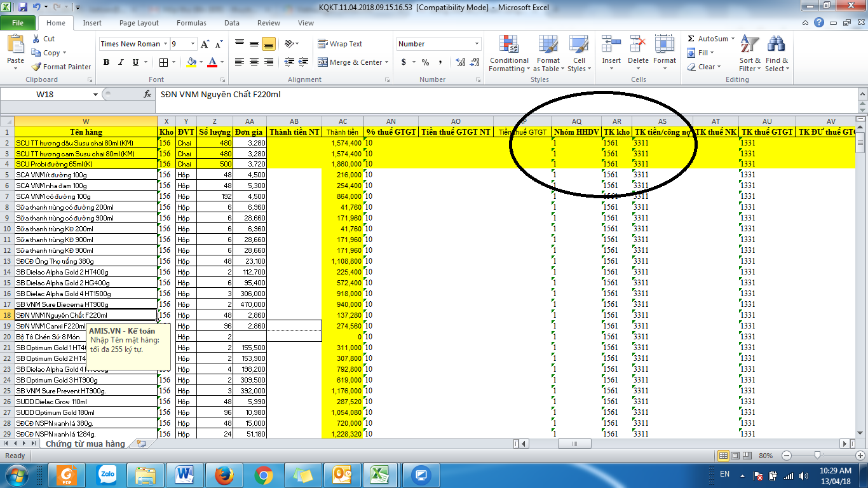Viewport: 868px width, 488px height.
Task: Open the Font Color dropdown arrow
Action: coord(221,62)
